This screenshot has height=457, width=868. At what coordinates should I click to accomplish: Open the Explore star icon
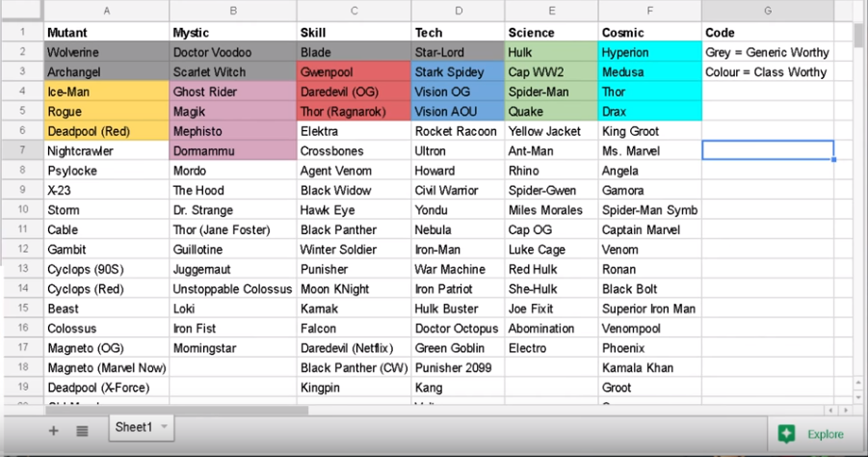pyautogui.click(x=786, y=434)
